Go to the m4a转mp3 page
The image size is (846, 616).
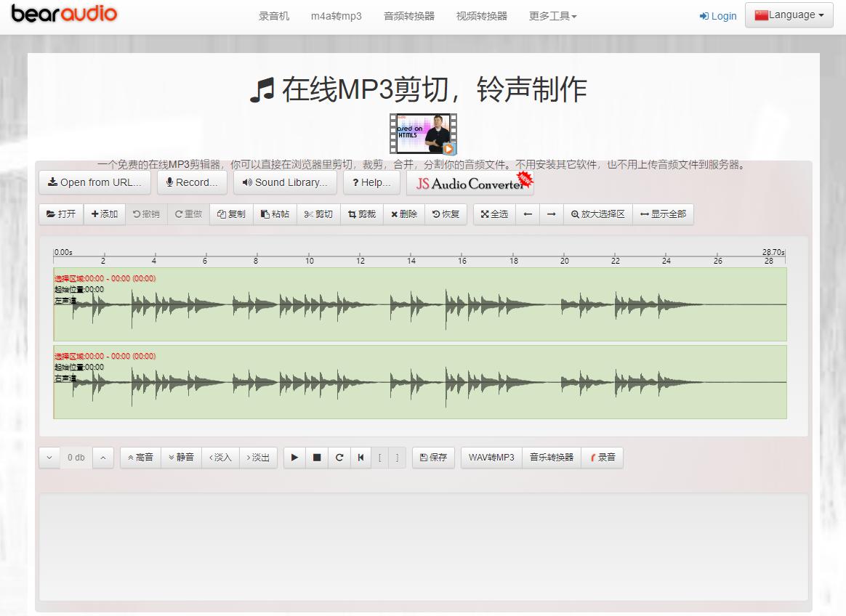[336, 15]
